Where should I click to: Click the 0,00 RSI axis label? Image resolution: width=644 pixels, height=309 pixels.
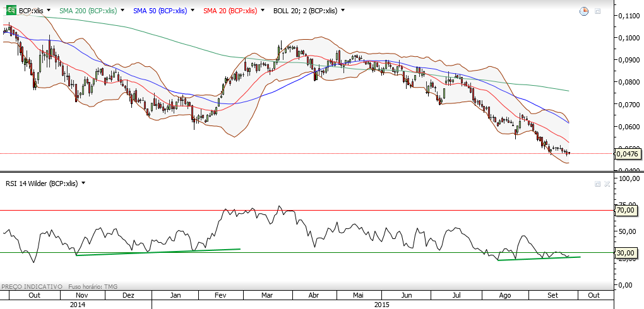point(627,285)
